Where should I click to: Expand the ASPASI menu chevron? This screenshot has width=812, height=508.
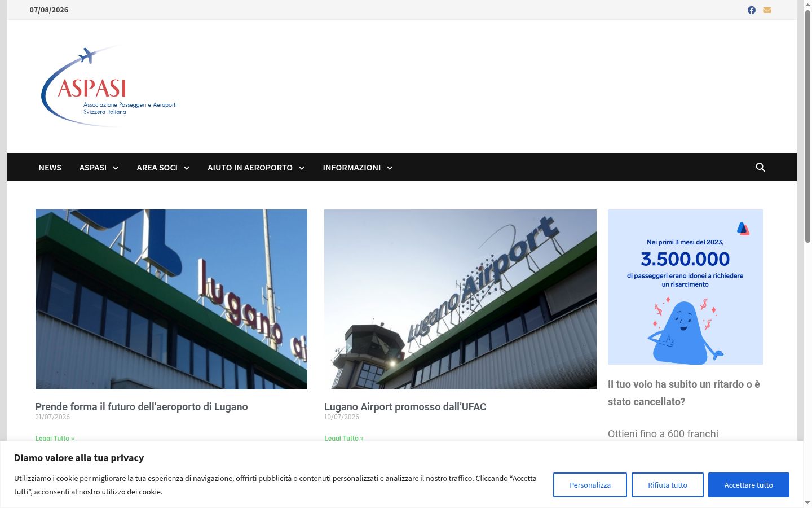coord(116,168)
